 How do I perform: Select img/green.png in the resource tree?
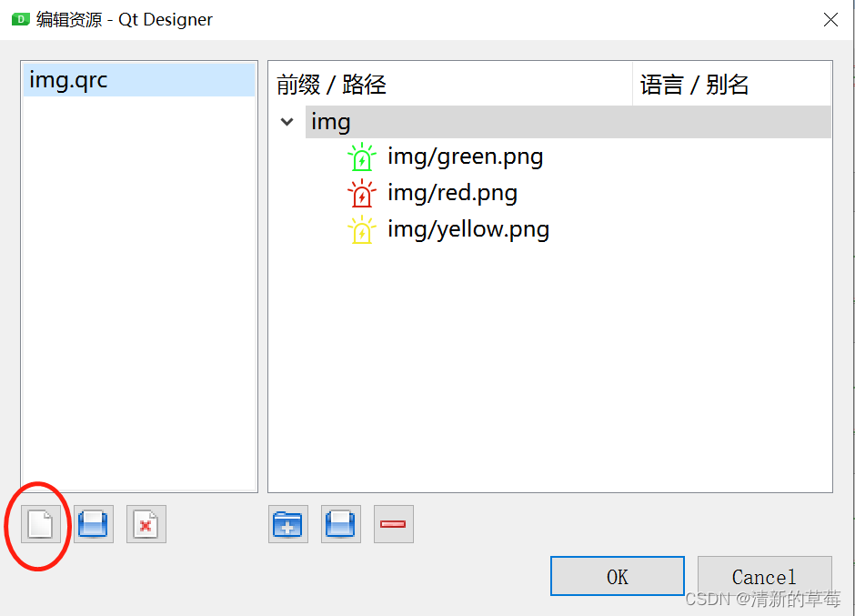click(x=465, y=157)
